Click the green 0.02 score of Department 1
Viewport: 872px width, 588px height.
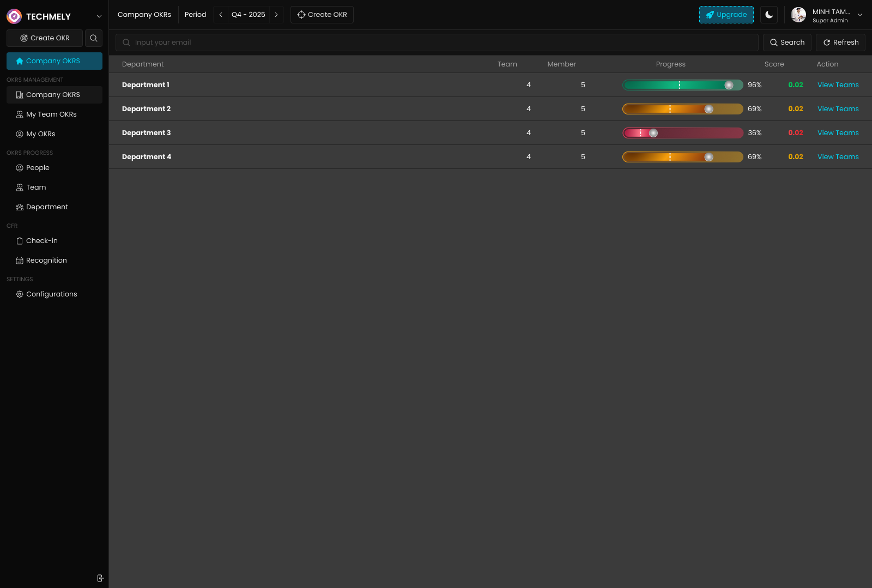point(796,85)
